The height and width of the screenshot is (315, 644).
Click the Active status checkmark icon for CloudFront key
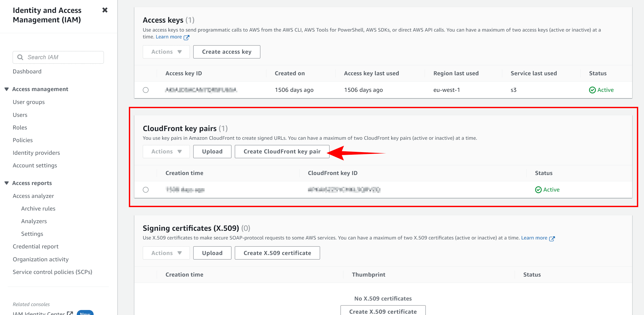pyautogui.click(x=538, y=190)
